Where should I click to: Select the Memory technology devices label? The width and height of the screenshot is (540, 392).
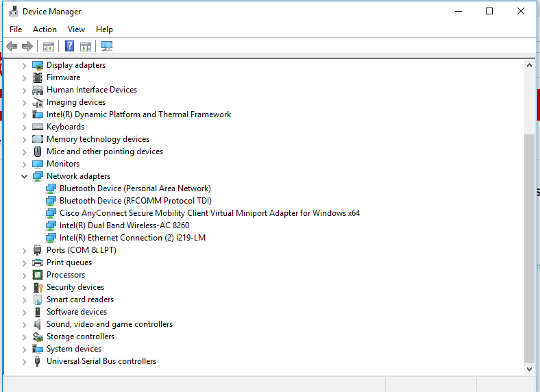[98, 139]
